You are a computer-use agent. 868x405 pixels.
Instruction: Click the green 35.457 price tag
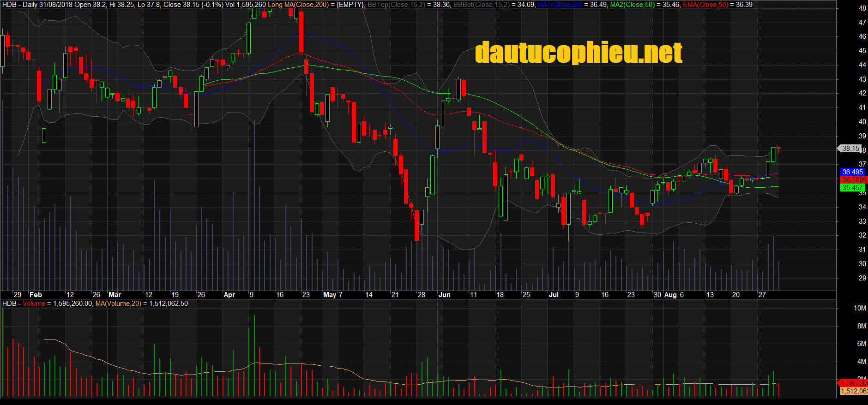click(x=852, y=188)
